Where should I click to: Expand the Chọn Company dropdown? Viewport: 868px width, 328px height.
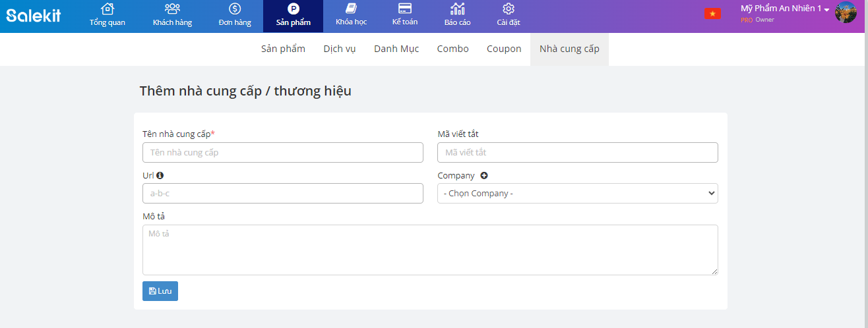(577, 194)
